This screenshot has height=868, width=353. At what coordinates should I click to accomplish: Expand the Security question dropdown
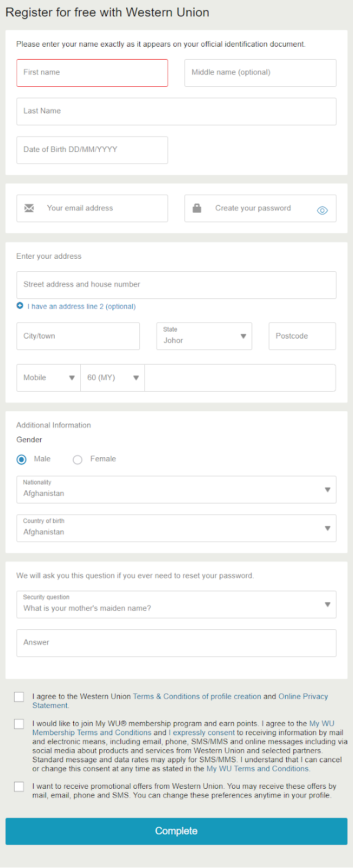pyautogui.click(x=176, y=604)
